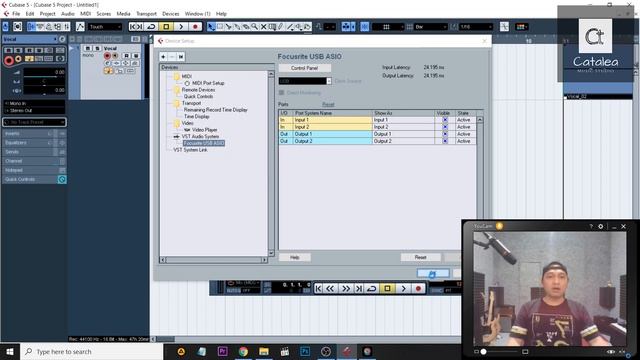Click the add device plus button

pos(163,57)
